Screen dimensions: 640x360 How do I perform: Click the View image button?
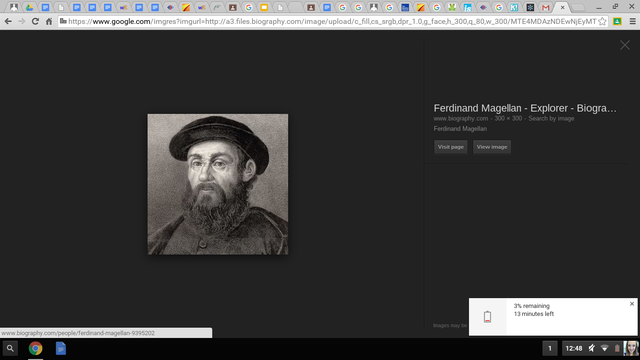(492, 147)
